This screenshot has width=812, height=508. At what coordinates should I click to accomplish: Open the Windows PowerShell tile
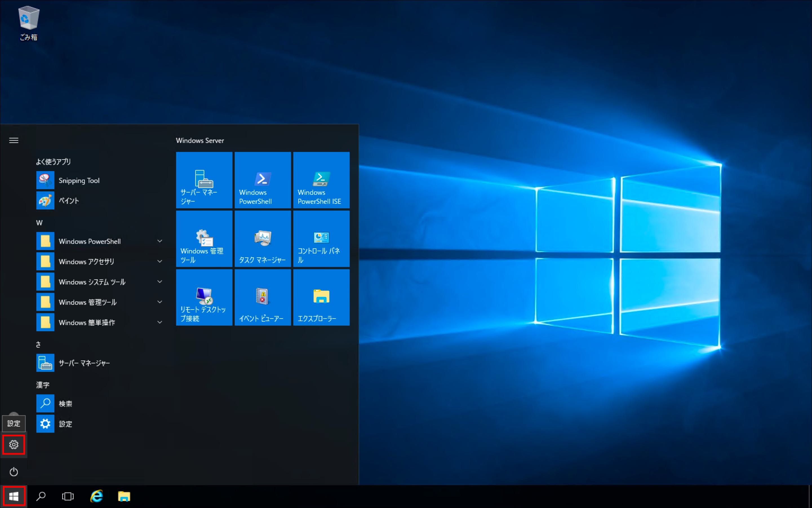tap(263, 180)
